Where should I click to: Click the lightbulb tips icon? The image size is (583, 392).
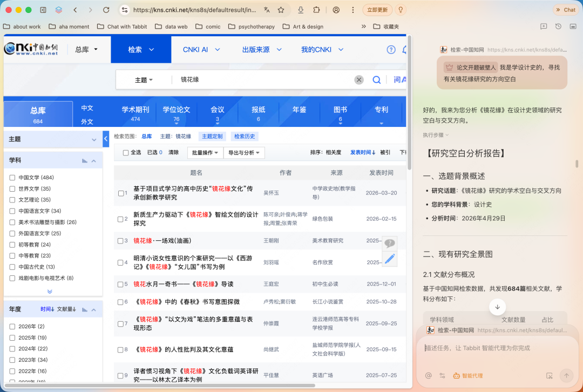click(x=401, y=10)
